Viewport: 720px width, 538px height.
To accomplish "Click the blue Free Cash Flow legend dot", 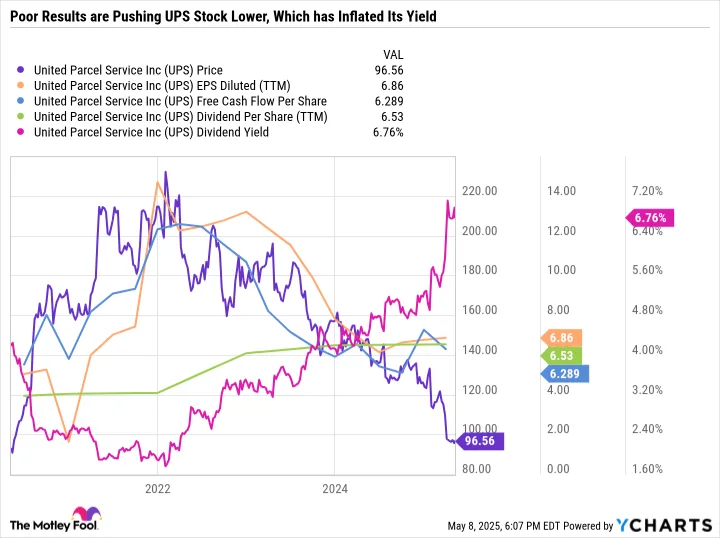I will pyautogui.click(x=20, y=101).
